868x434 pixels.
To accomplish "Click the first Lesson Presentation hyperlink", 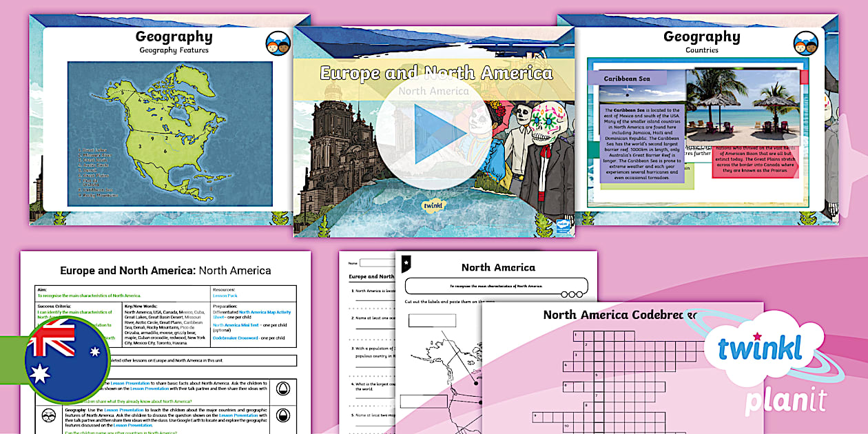I will tap(130, 382).
